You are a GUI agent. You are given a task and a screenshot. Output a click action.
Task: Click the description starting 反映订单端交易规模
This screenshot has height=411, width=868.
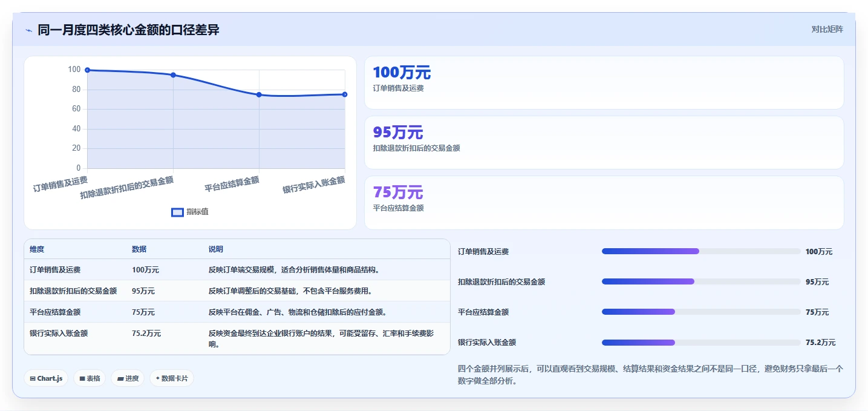point(294,270)
